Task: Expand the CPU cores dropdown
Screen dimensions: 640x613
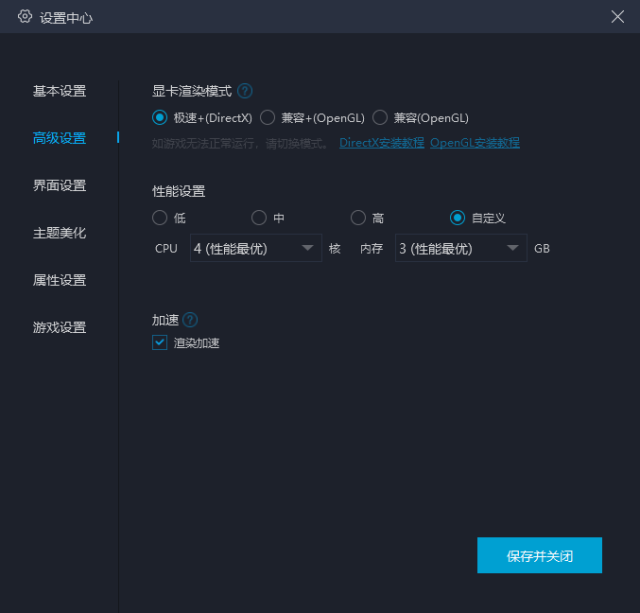Action: (x=256, y=248)
